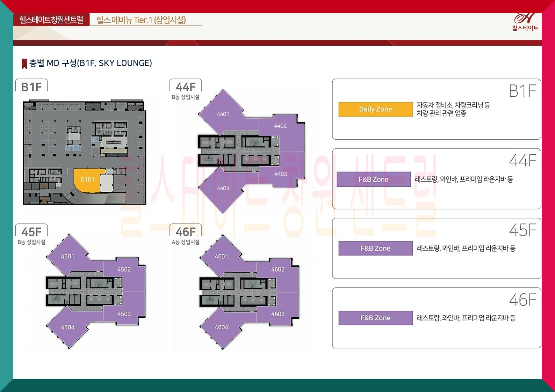The width and height of the screenshot is (555, 392).
Task: Click the large 44F legend panel title
Action: (522, 161)
